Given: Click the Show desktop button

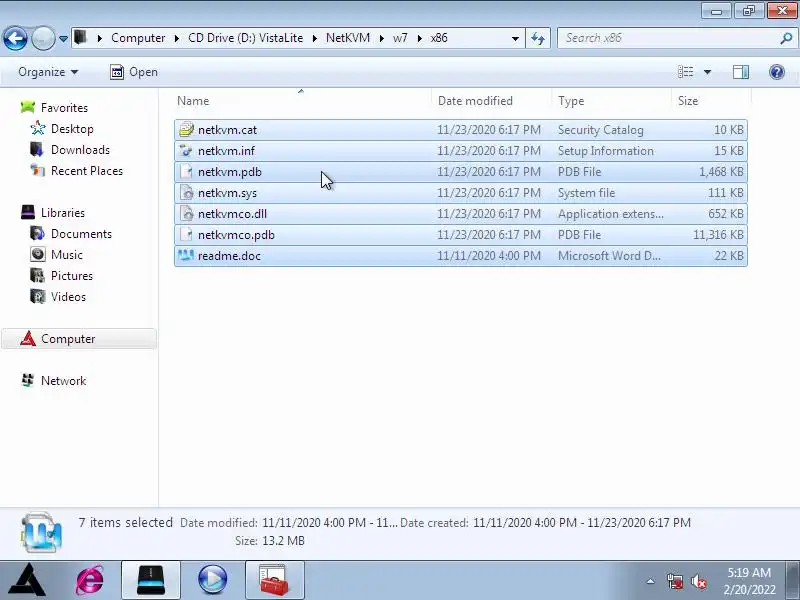Looking at the screenshot, I should [793, 580].
